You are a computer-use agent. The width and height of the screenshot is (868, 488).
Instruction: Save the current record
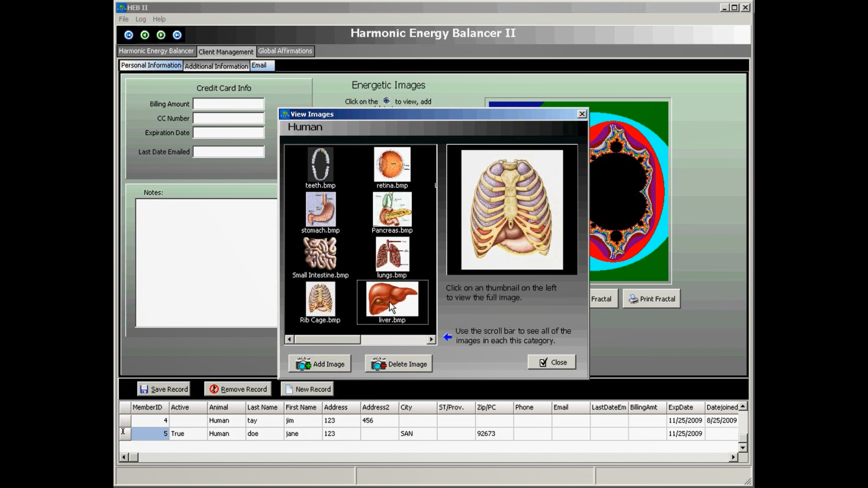click(x=164, y=389)
